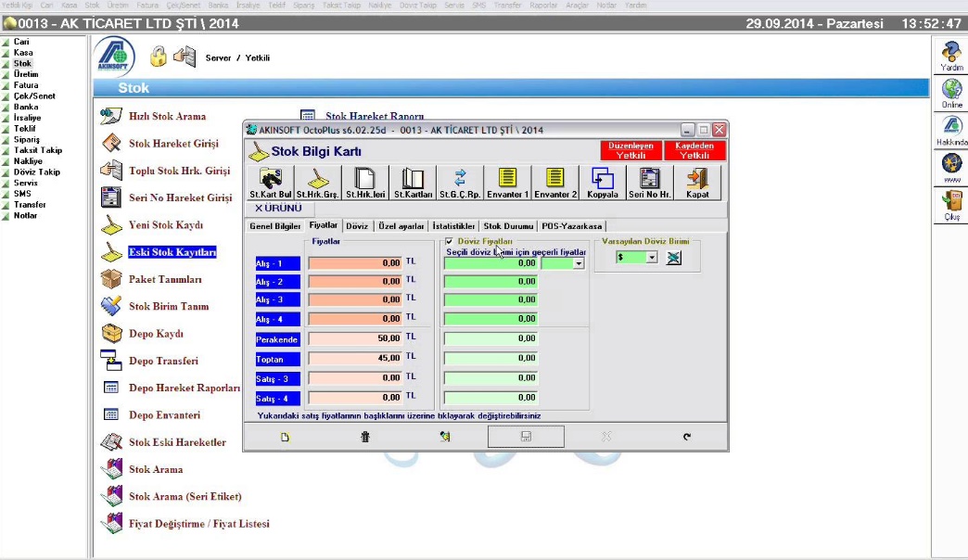
Task: Click the Perakende price input field
Action: click(355, 338)
